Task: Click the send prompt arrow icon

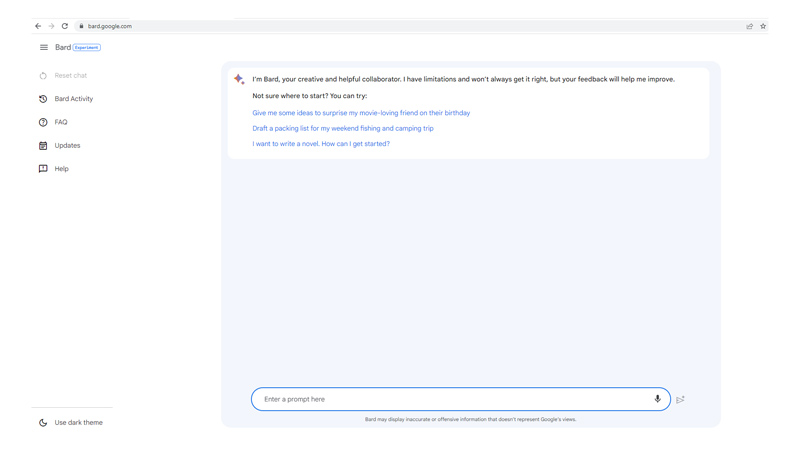Action: [680, 399]
